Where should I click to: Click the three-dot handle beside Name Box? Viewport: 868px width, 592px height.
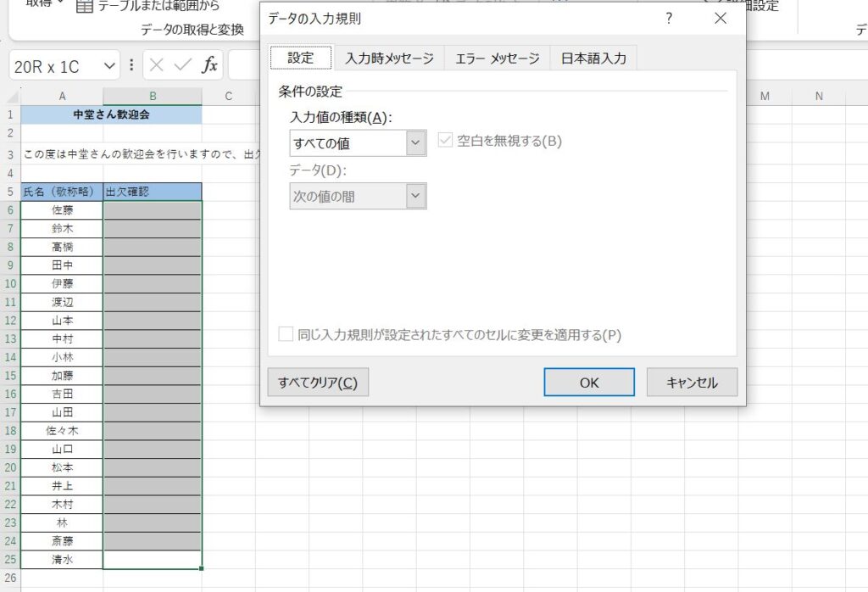[x=131, y=65]
